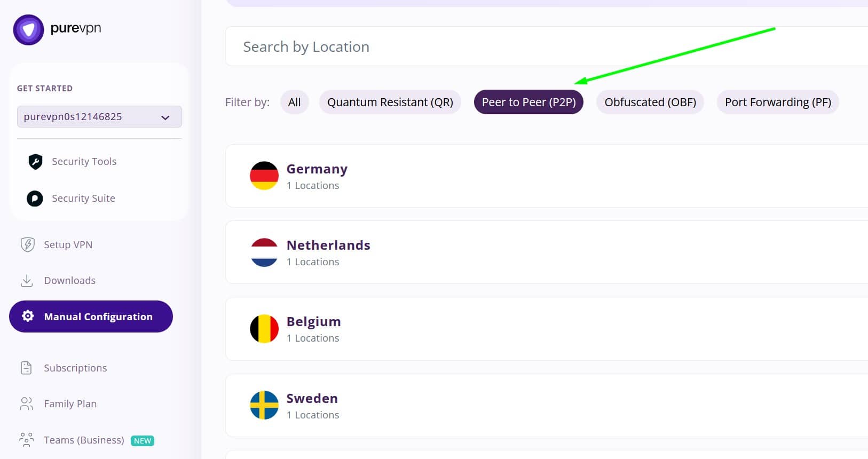Image resolution: width=868 pixels, height=459 pixels.
Task: Expand the purevpn0s12146825 account dropdown
Action: 99,117
